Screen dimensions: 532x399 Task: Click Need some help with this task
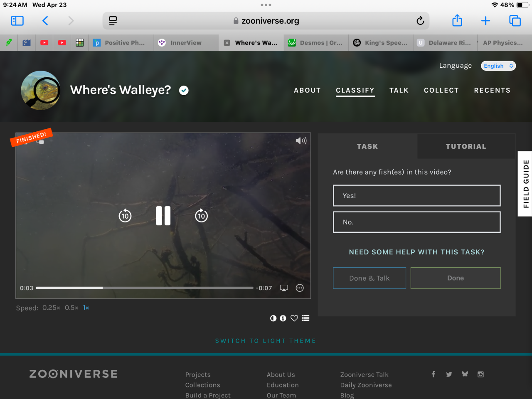417,252
